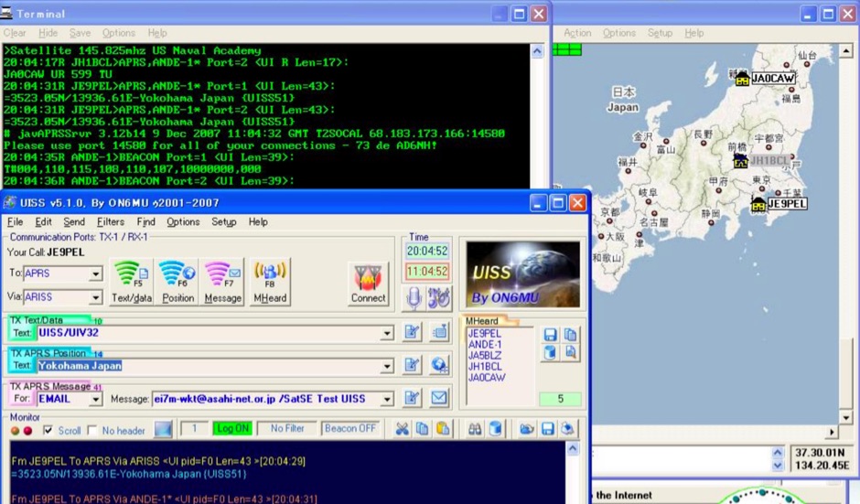Save the Monitor log with the floppy icon
The width and height of the screenshot is (860, 504).
(x=547, y=429)
